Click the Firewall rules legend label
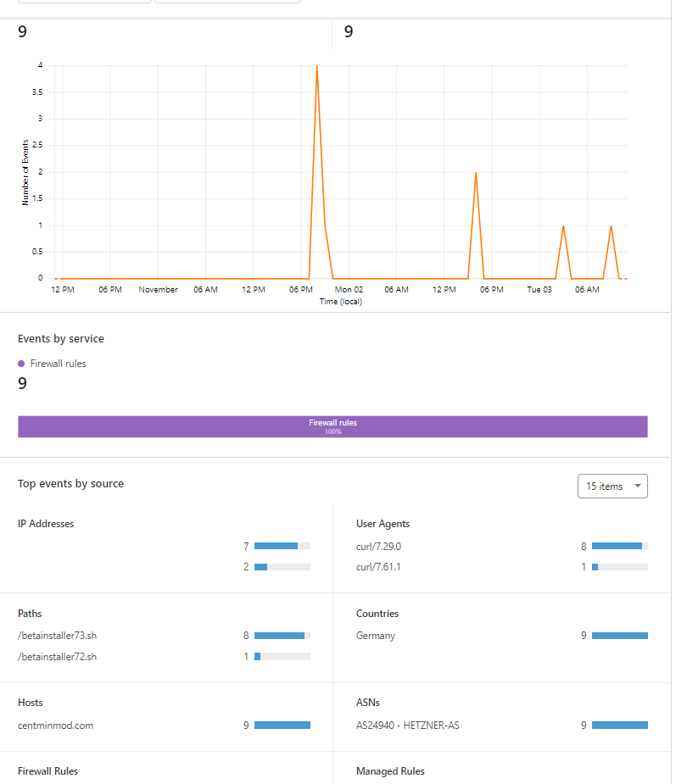Screen dimensions: 676x784 (x=58, y=364)
